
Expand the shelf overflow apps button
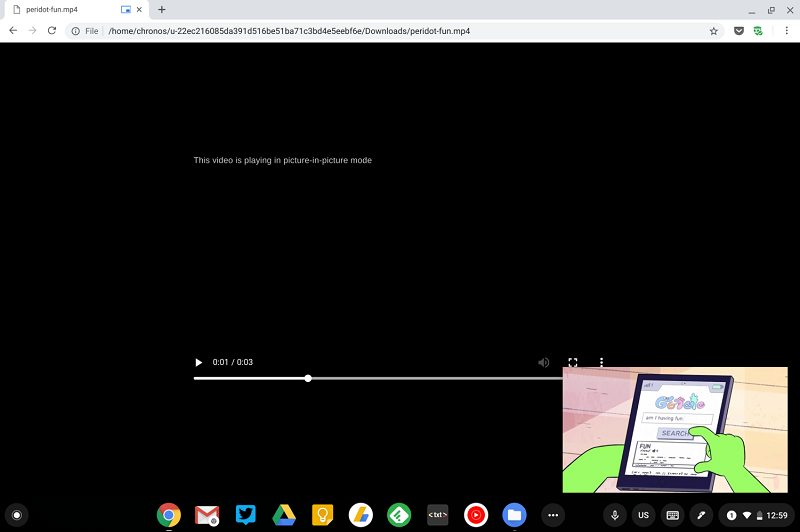(552, 515)
